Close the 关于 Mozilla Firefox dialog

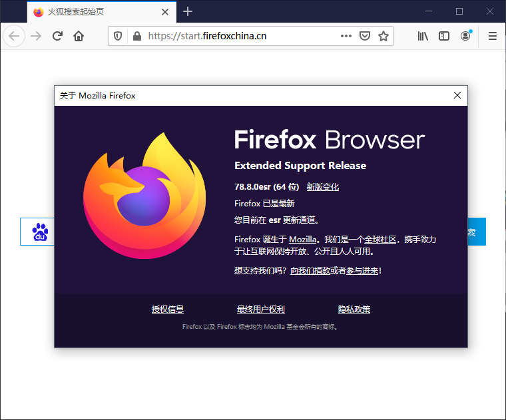(x=457, y=95)
